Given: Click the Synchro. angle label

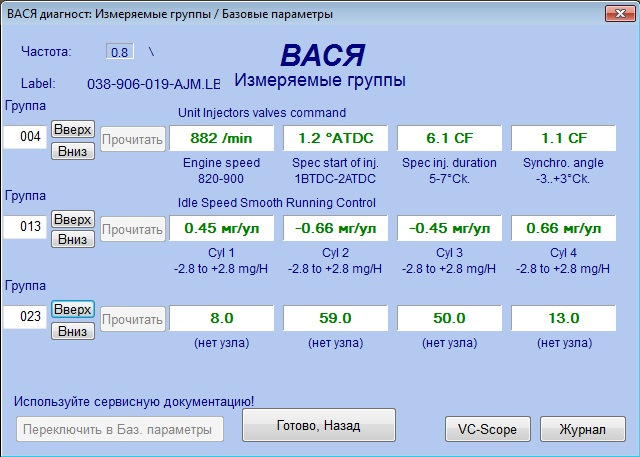Looking at the screenshot, I should coord(563,163).
